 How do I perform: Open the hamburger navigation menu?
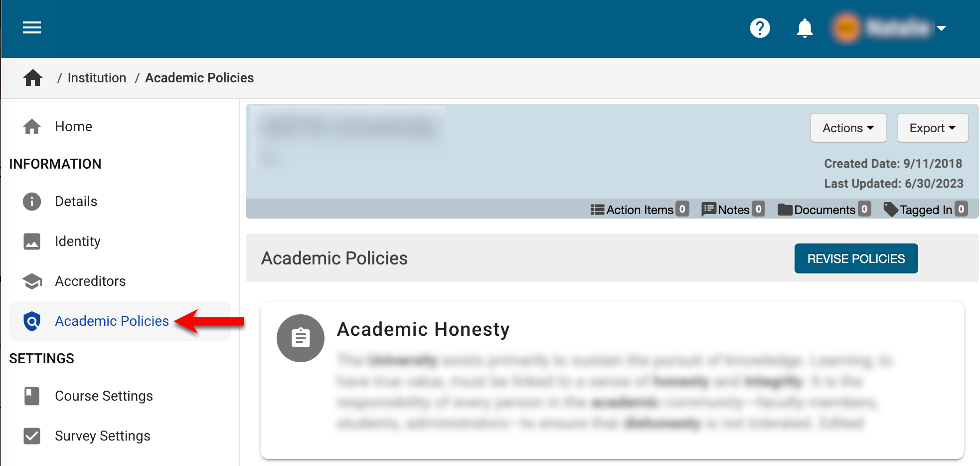click(x=32, y=28)
